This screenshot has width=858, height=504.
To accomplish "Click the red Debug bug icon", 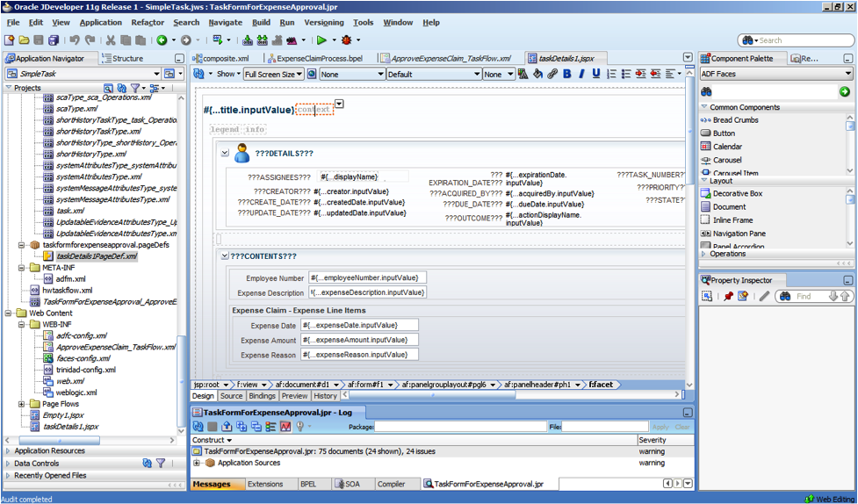I will 346,40.
